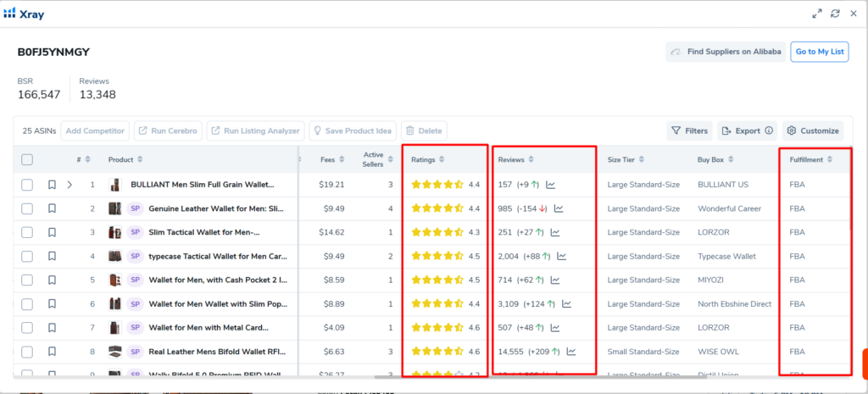868x394 pixels.
Task: Expand row 1 BULLIANT product details
Action: point(70,185)
